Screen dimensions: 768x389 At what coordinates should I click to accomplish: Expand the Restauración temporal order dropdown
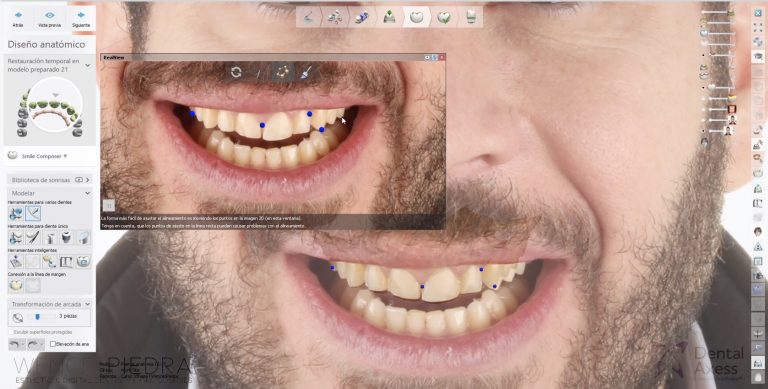tap(87, 65)
